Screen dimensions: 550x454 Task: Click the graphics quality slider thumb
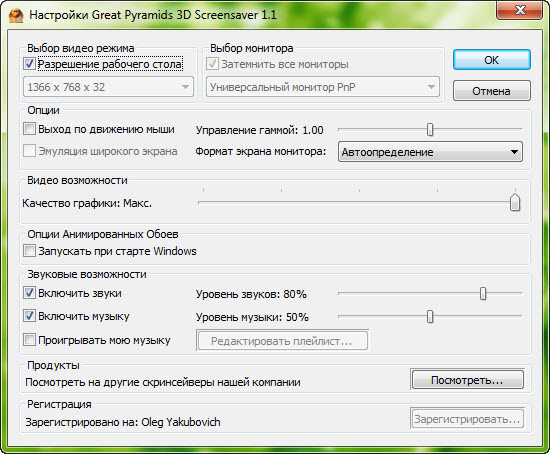tap(515, 202)
